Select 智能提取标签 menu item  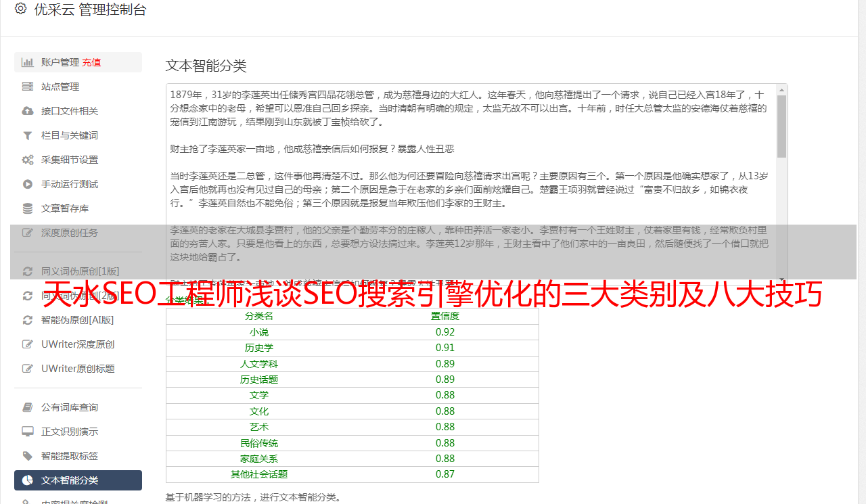point(78,456)
